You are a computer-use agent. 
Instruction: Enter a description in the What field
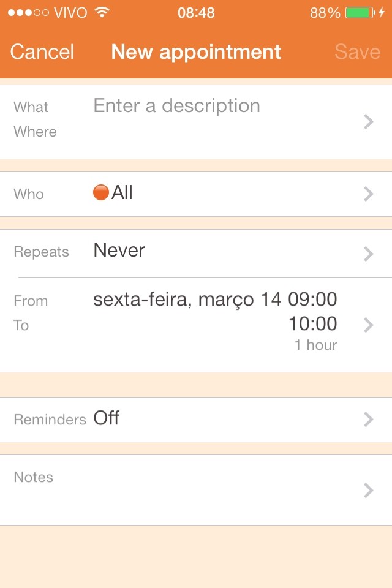pos(176,106)
